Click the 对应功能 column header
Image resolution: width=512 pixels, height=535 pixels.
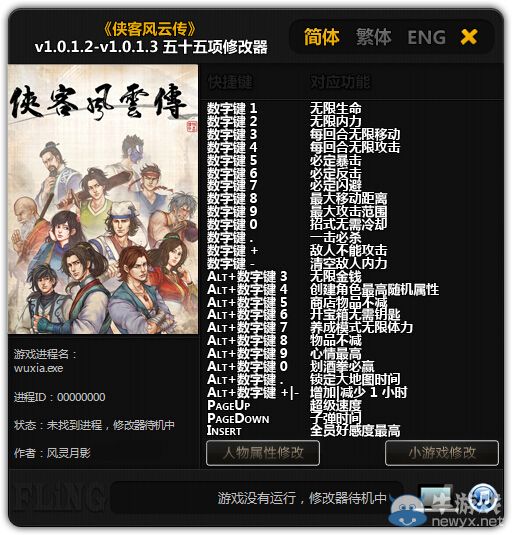340,82
